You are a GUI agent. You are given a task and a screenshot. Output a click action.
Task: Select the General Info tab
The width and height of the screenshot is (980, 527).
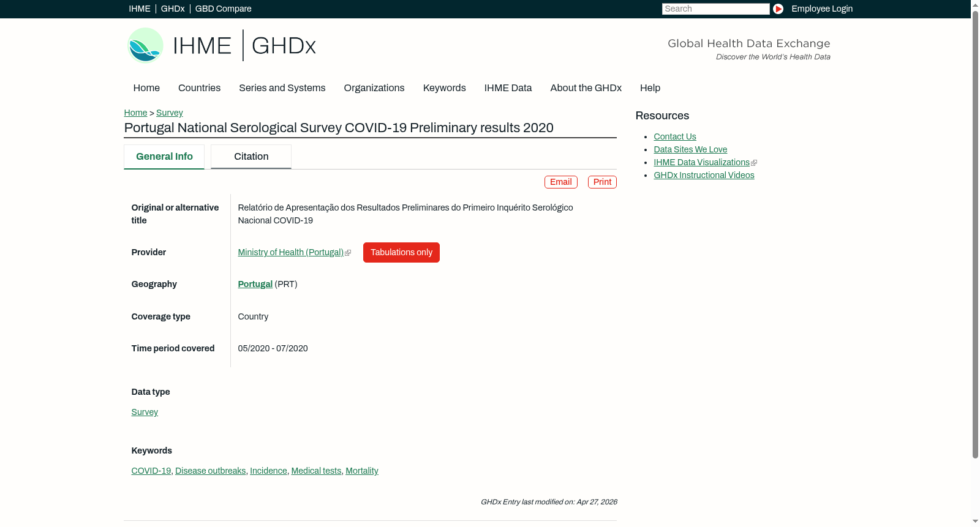164,157
